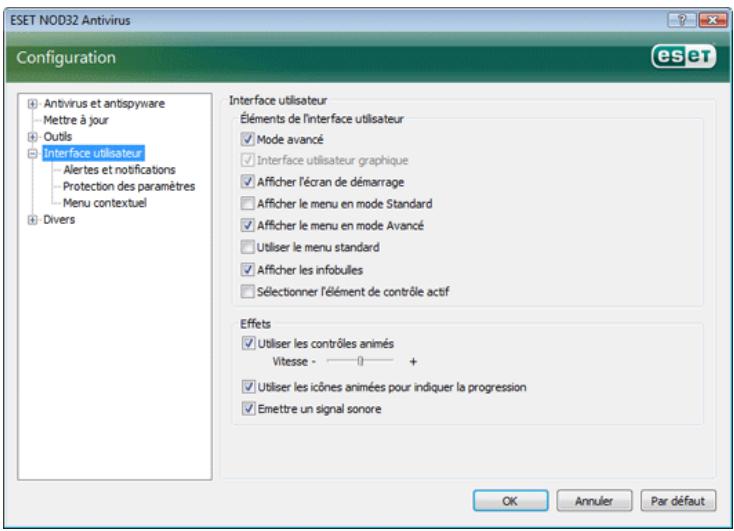The width and height of the screenshot is (734, 531).
Task: Collapse the Interface utilisateur node
Action: pos(32,153)
